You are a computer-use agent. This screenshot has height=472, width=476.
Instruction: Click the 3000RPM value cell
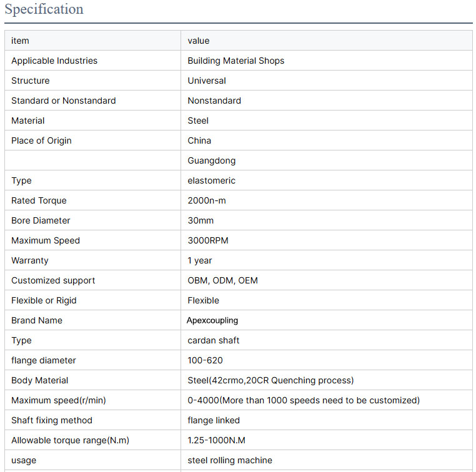208,240
